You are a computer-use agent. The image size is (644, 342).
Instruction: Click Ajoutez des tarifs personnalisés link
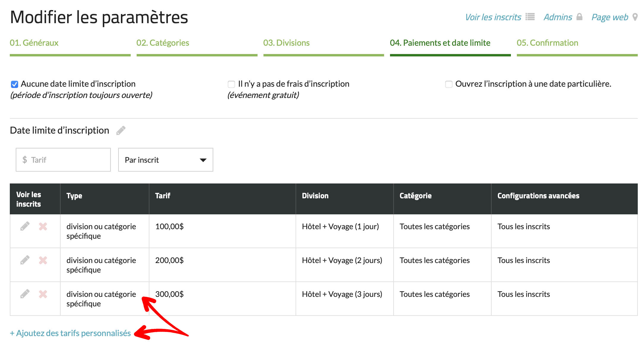point(70,333)
